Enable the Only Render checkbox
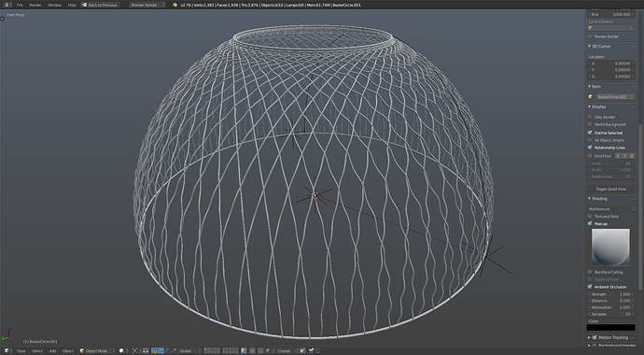644x355 pixels. click(x=590, y=117)
